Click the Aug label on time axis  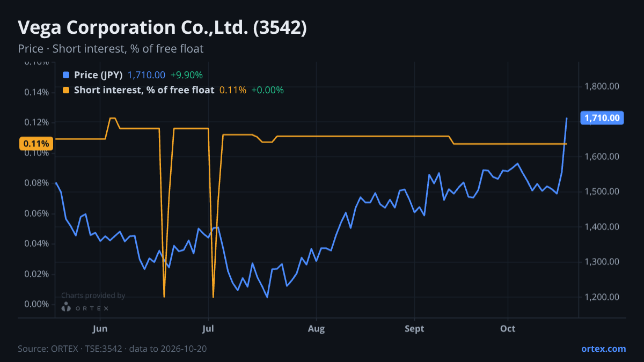[x=317, y=328]
